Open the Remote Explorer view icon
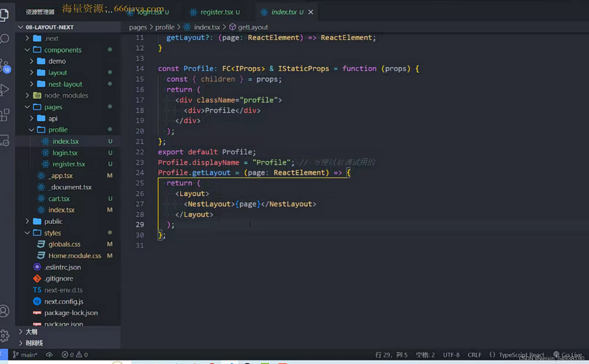Screen dimensions: 589x364 point(4,140)
